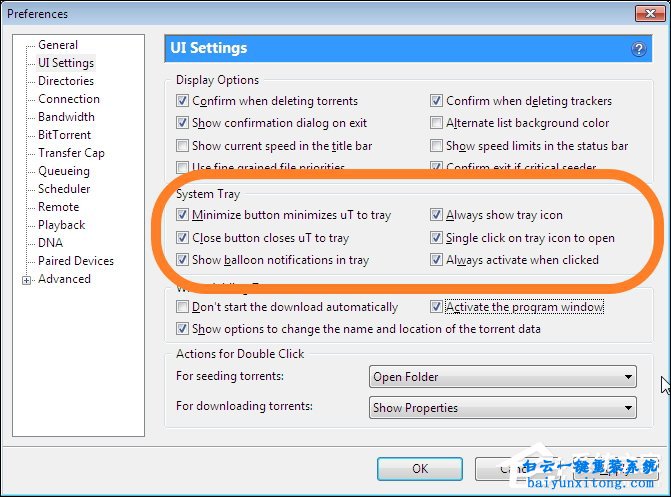Screen dimensions: 671x497
Task: Click the help question mark icon
Action: 638,48
